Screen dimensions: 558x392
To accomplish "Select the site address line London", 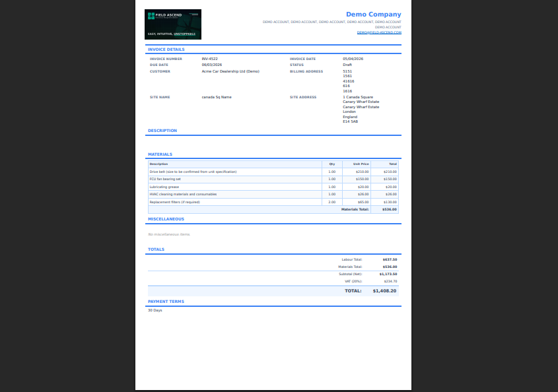I will [349, 112].
